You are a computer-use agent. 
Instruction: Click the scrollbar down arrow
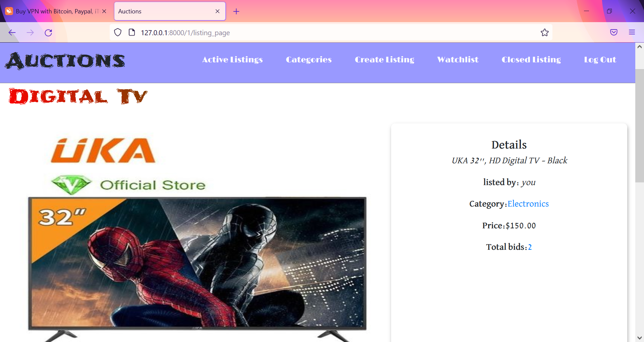[640, 338]
